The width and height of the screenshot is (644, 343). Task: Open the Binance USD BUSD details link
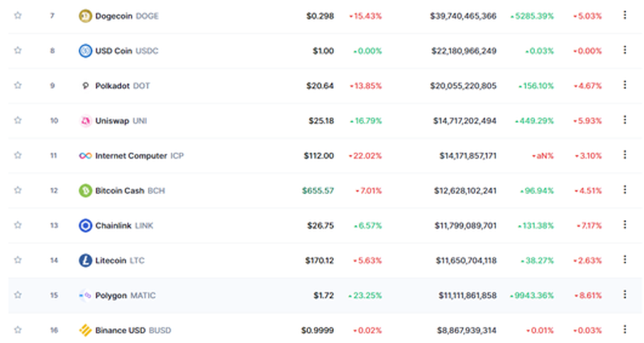(133, 330)
